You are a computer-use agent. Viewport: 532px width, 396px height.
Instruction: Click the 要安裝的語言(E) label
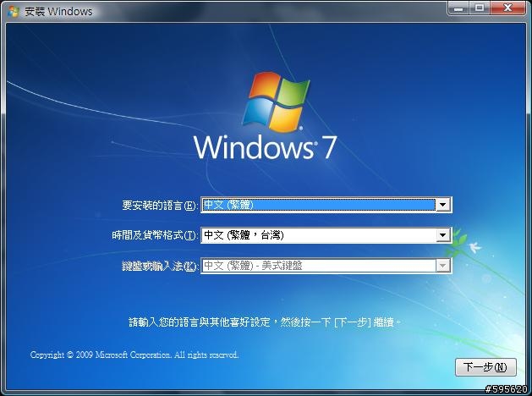click(159, 205)
